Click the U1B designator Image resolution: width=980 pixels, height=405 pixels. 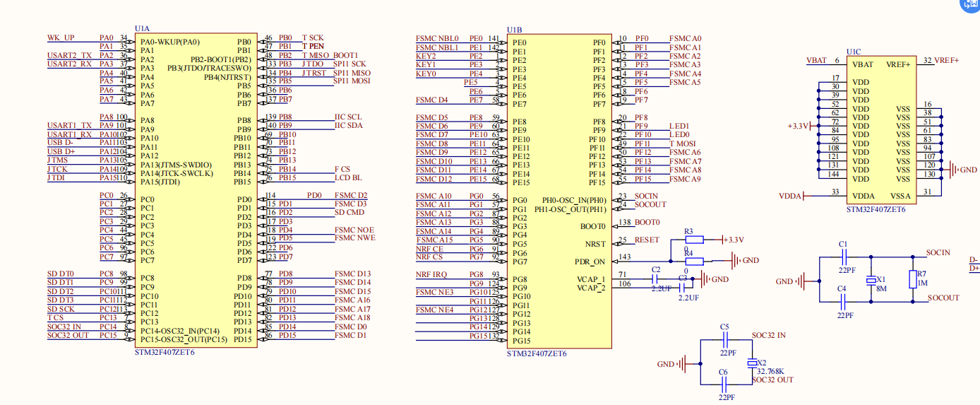pyautogui.click(x=514, y=30)
